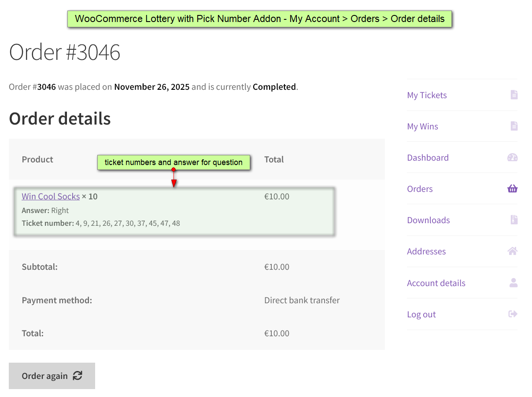Open My Wins menu item
The height and width of the screenshot is (397, 532).
point(422,126)
